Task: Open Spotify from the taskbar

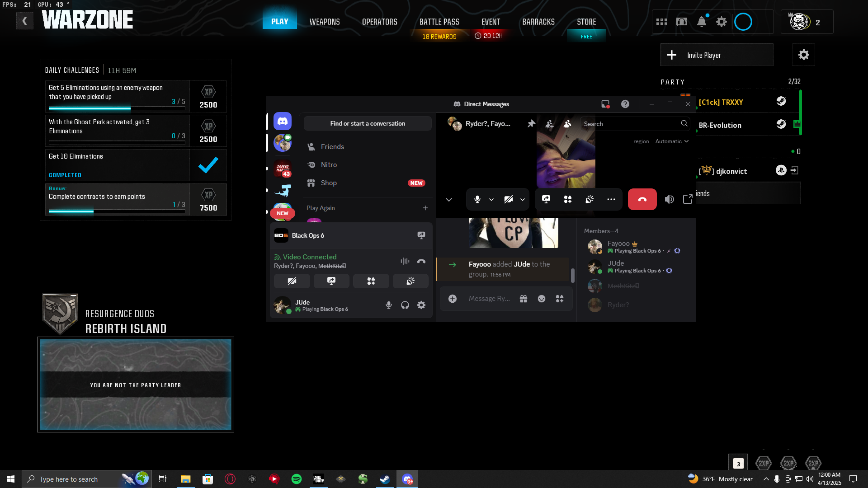Action: pos(297,479)
